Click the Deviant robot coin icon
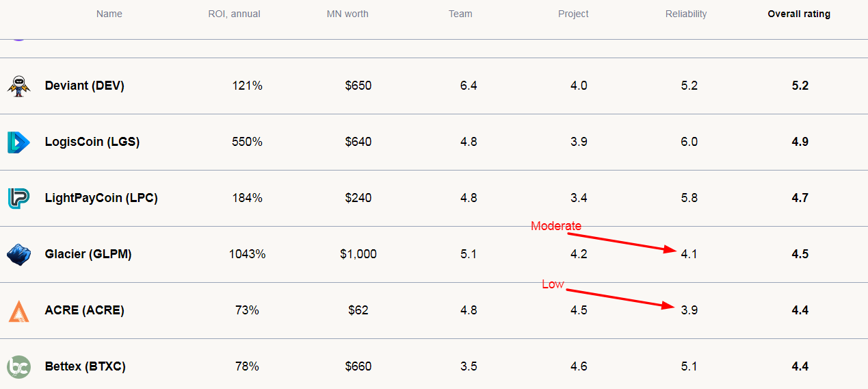Screen dimensions: 868x389 (18, 86)
